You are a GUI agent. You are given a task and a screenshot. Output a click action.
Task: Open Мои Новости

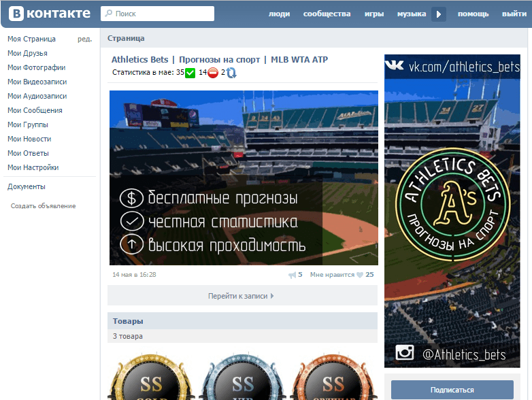pos(29,139)
